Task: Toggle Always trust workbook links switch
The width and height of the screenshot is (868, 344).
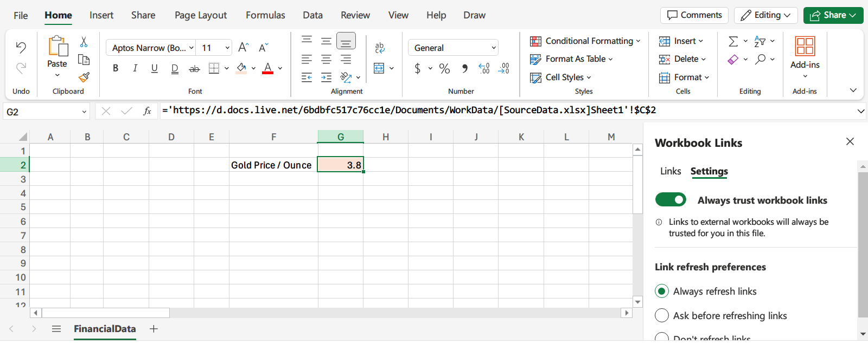Action: pyautogui.click(x=671, y=200)
